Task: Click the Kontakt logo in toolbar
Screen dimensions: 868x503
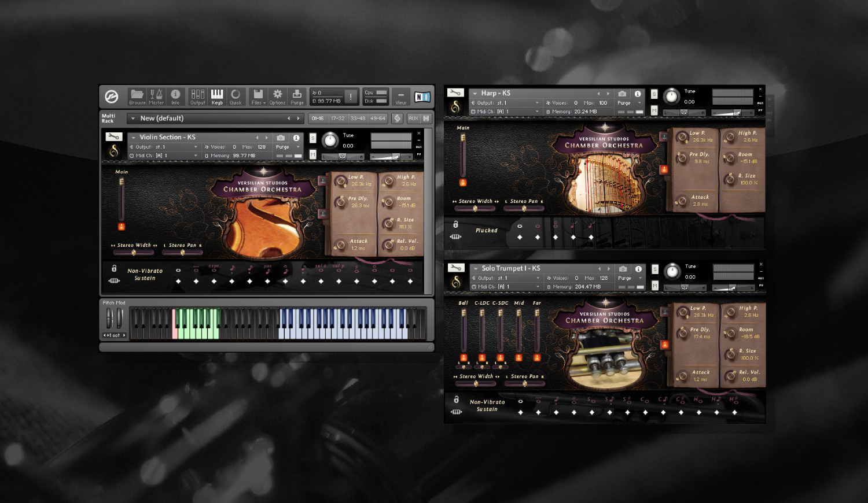Action: 112,97
